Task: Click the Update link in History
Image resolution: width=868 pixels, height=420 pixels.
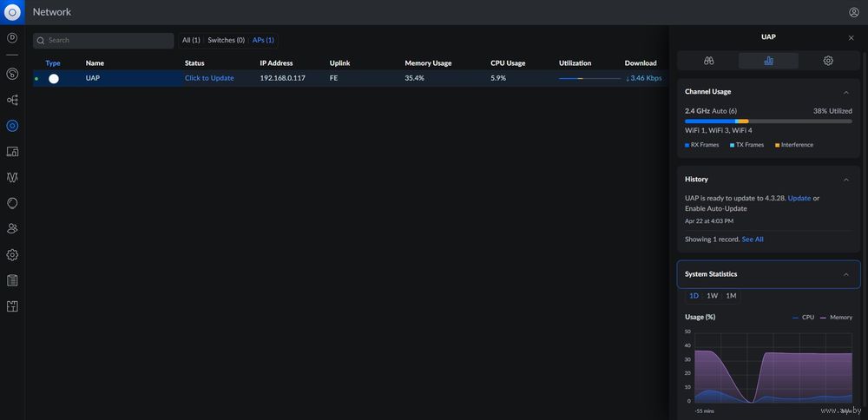Action: click(x=799, y=198)
